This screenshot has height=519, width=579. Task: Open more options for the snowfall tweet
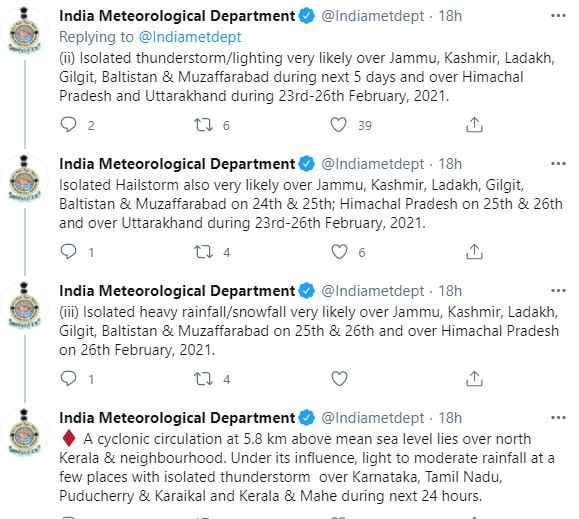tap(558, 291)
